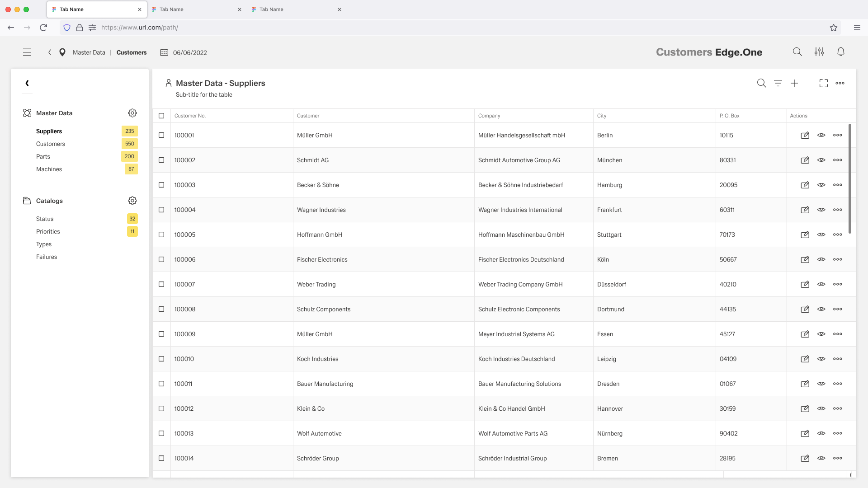The image size is (868, 488).
Task: Open the hamburger navigation menu in app header
Action: (27, 52)
